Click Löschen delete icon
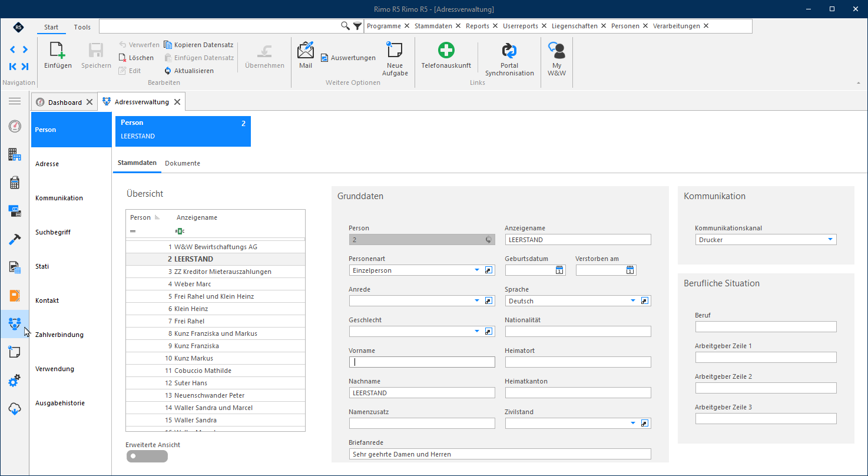 pyautogui.click(x=123, y=58)
